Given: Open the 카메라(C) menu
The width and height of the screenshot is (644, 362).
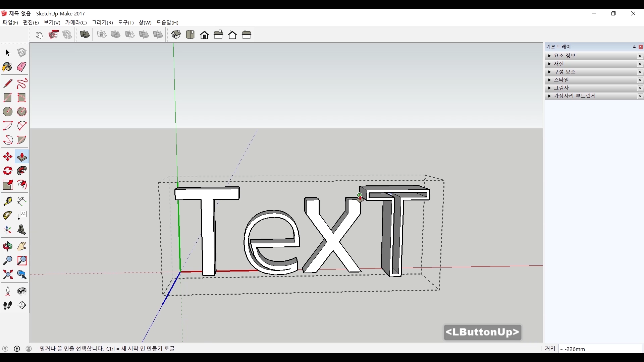Looking at the screenshot, I should pos(76,22).
